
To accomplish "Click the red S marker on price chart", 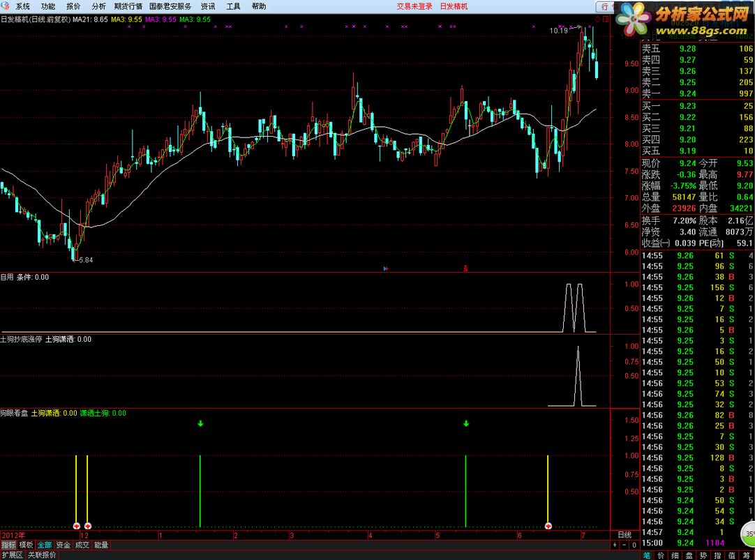I will pyautogui.click(x=465, y=268).
